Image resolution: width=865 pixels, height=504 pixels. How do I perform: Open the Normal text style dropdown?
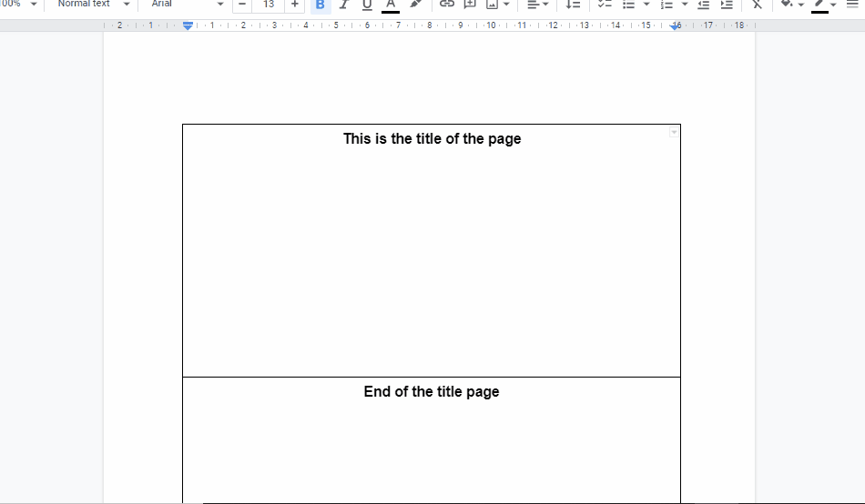93,5
